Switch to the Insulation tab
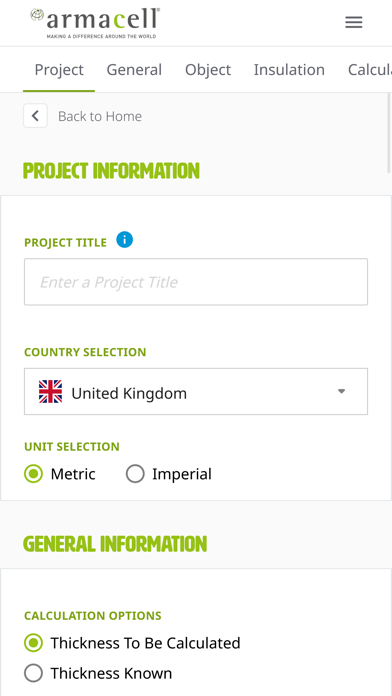The width and height of the screenshot is (392, 696). [289, 70]
